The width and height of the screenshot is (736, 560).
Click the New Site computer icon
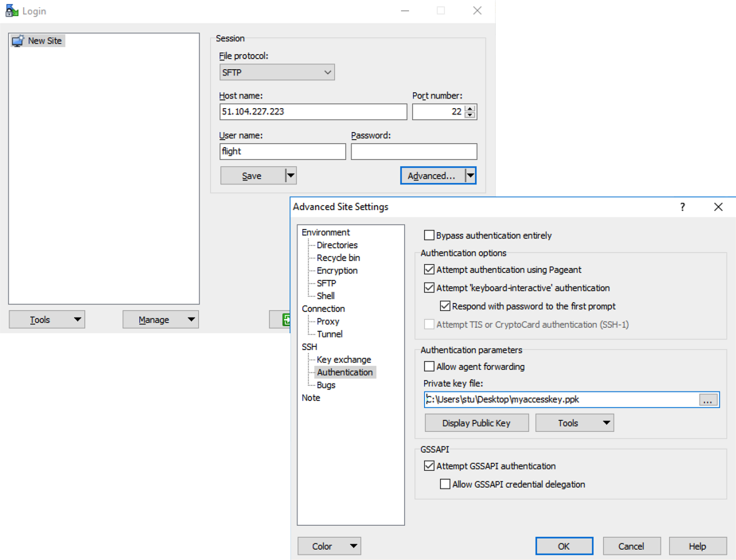click(x=18, y=41)
